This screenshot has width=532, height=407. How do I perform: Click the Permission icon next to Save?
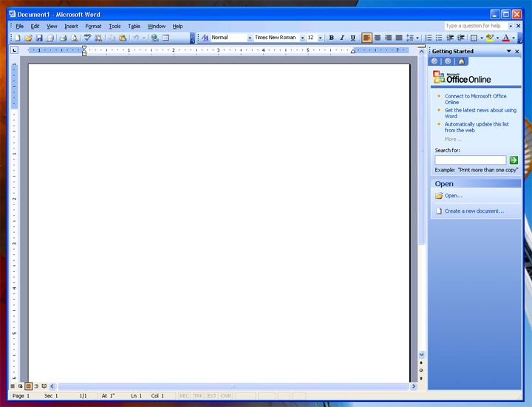(50, 38)
